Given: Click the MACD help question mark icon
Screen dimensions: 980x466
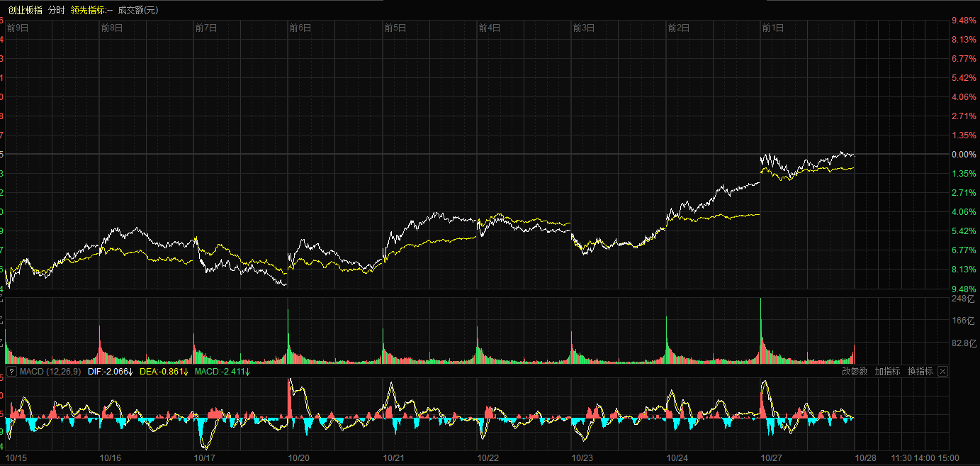Looking at the screenshot, I should click(x=11, y=371).
